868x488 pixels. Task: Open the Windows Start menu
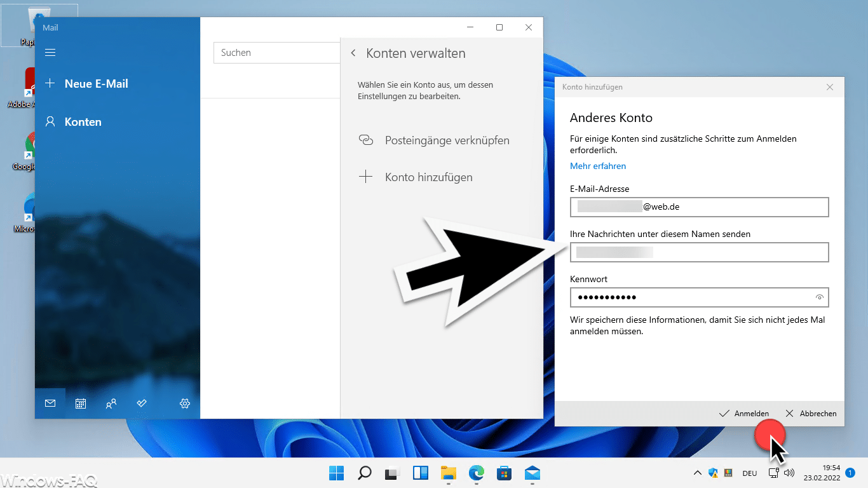[x=336, y=473]
